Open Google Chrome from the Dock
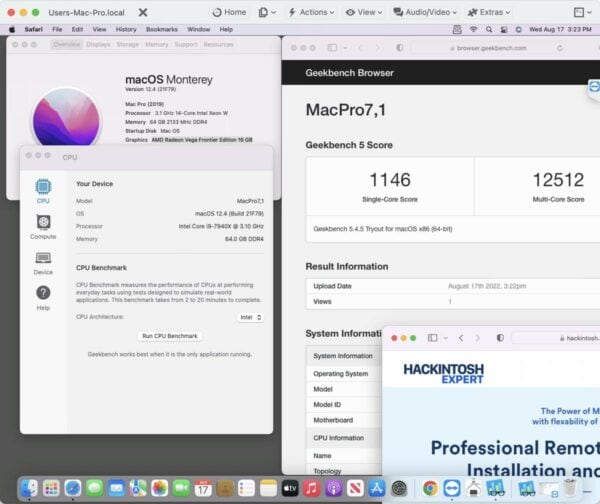This screenshot has width=600, height=504. pos(430,488)
